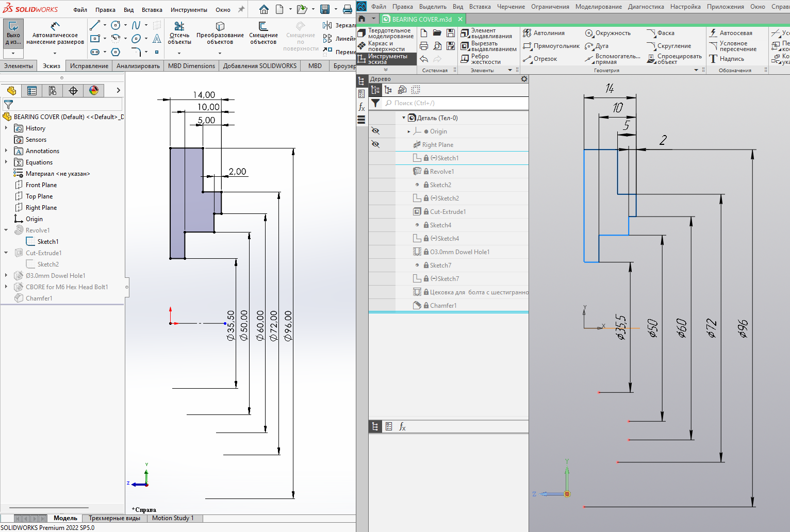
Task: Pin the SolidWorks menu bar
Action: (241, 9)
